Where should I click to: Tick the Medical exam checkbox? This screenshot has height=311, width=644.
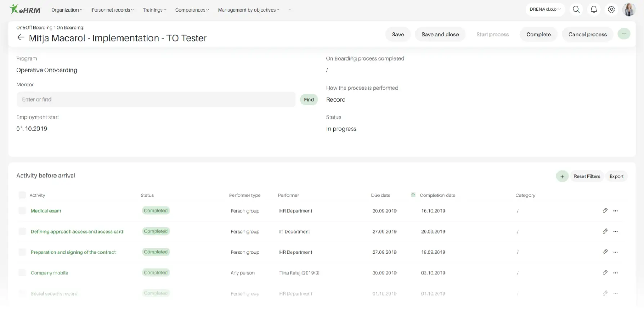click(22, 211)
